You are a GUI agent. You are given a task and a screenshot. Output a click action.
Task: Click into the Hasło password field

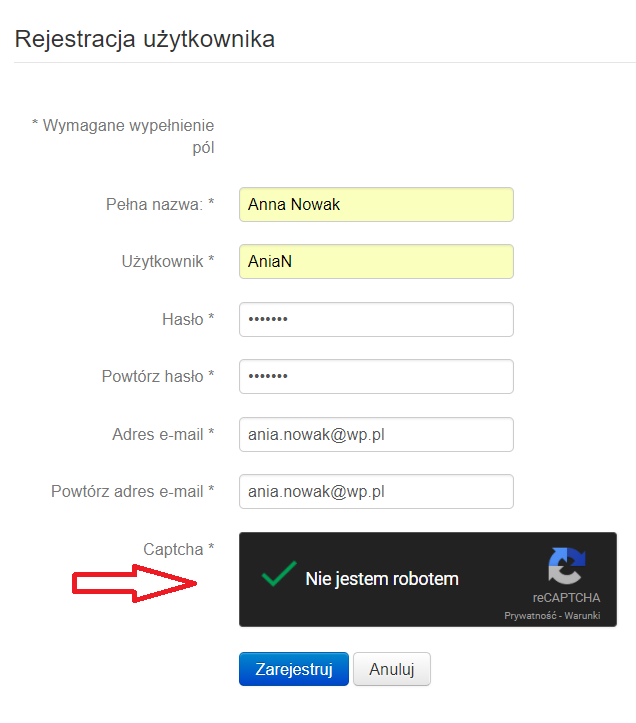376,319
